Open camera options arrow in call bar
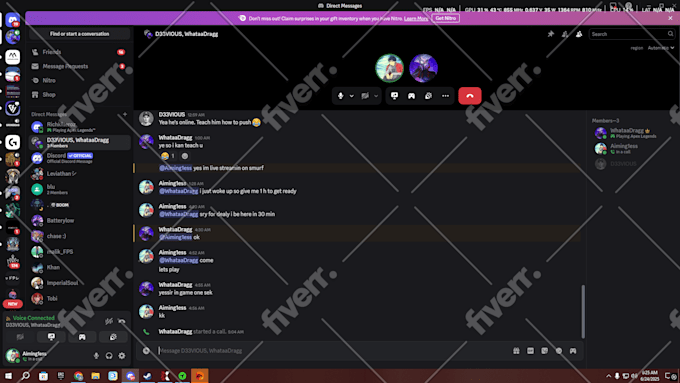The image size is (680, 383). 376,96
